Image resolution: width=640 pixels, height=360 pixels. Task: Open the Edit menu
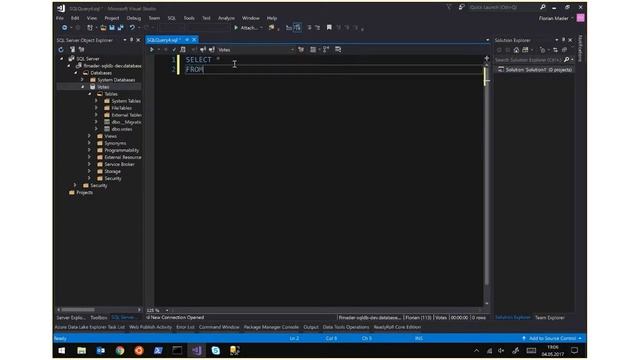[x=75, y=18]
